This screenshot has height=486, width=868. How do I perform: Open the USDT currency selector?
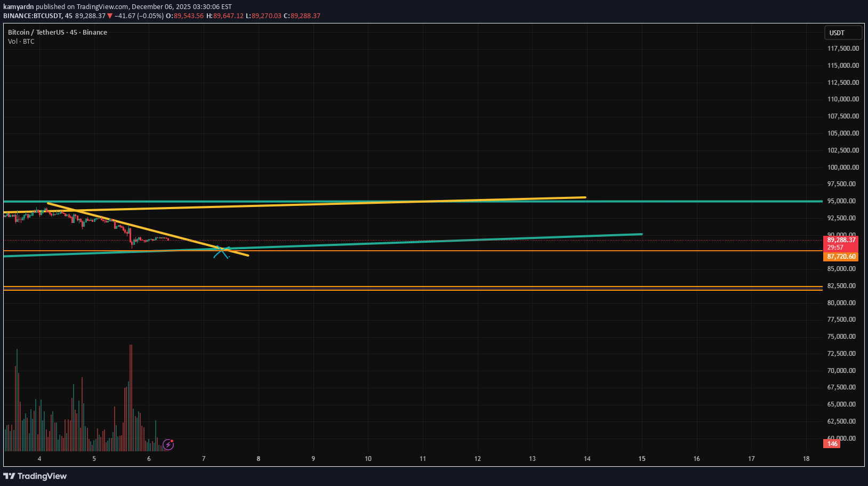pos(842,33)
